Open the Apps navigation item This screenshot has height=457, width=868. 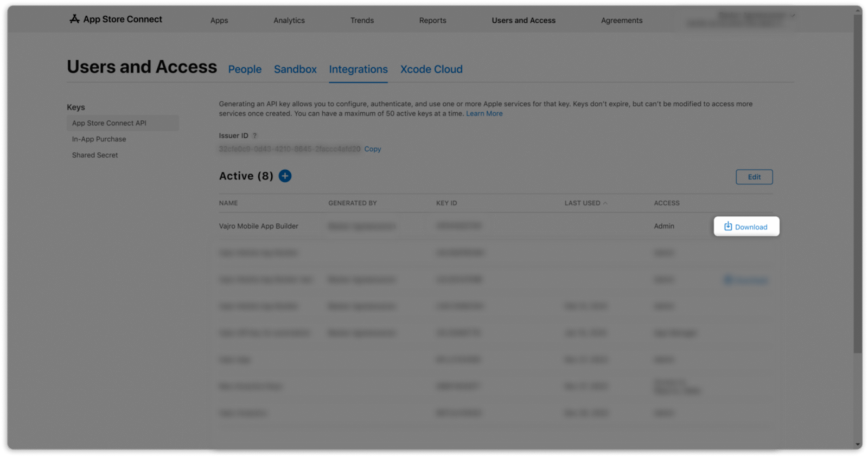(219, 21)
